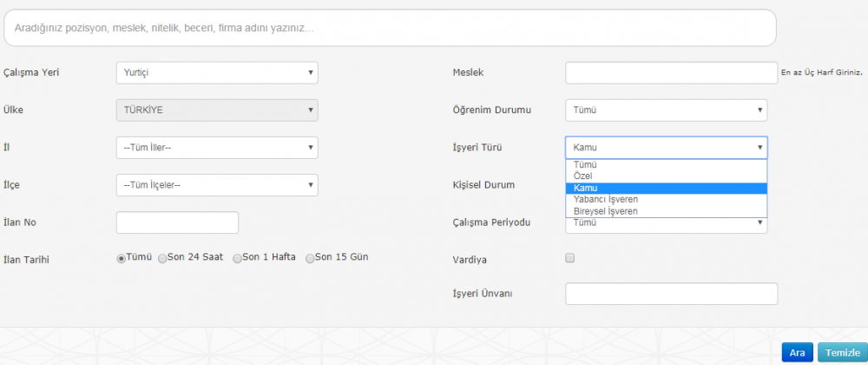
Task: Open the Çalışma Yeri dropdown
Action: tap(217, 72)
